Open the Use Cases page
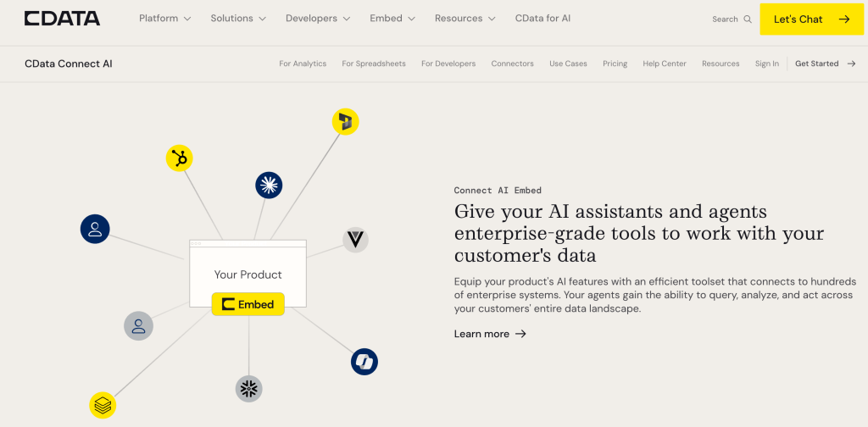 tap(568, 64)
